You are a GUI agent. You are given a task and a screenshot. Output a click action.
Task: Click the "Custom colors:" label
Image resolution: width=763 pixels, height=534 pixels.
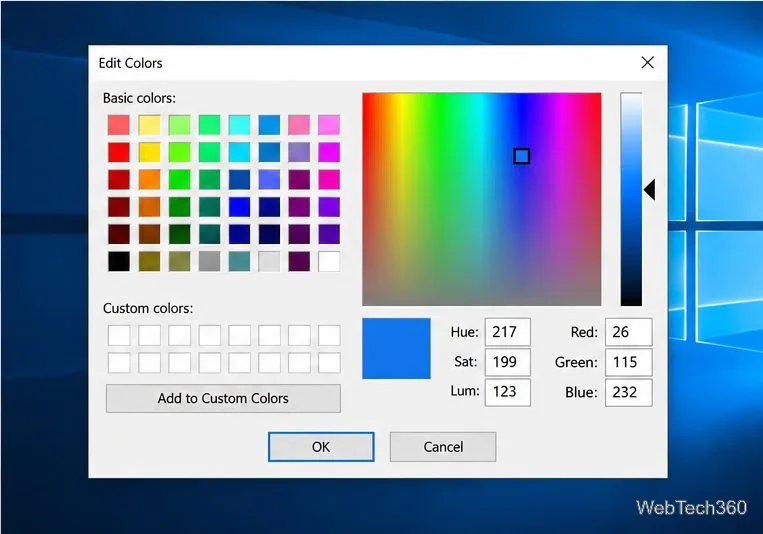tap(148, 308)
